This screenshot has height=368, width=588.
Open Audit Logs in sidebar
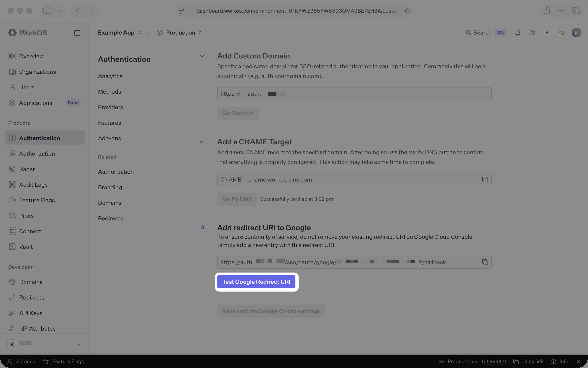point(45,185)
